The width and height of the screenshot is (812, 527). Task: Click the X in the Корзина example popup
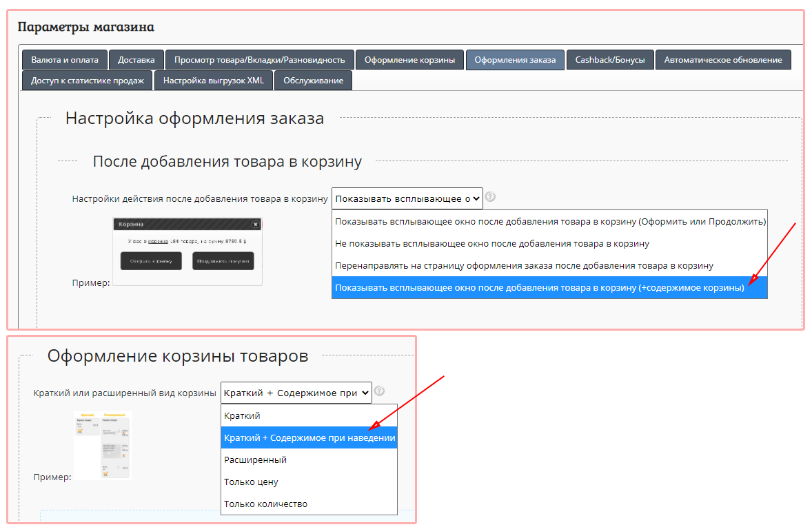[x=255, y=225]
